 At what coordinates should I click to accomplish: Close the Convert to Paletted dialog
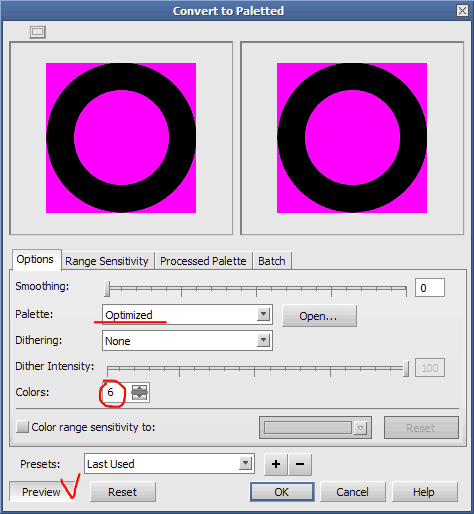[x=462, y=11]
